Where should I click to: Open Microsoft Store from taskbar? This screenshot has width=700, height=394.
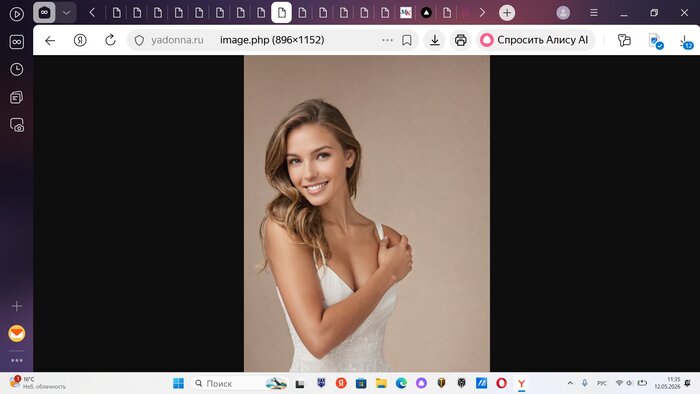coord(361,383)
